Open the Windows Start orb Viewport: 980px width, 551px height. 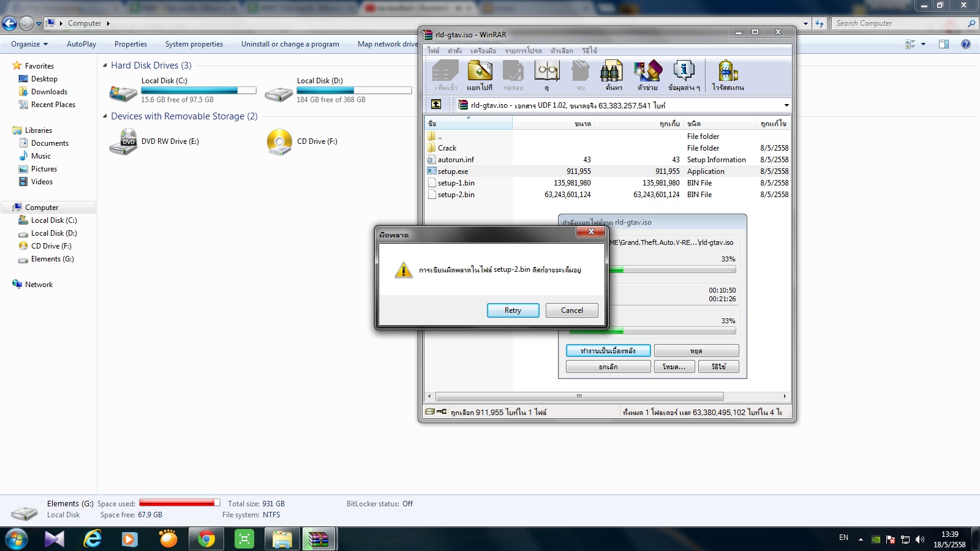pyautogui.click(x=16, y=539)
